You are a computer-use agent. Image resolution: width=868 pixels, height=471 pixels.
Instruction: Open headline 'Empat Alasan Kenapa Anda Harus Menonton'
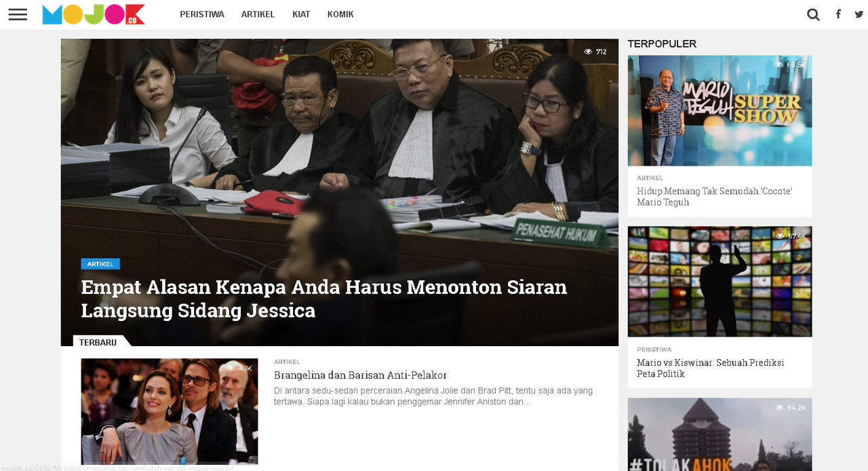tap(324, 299)
